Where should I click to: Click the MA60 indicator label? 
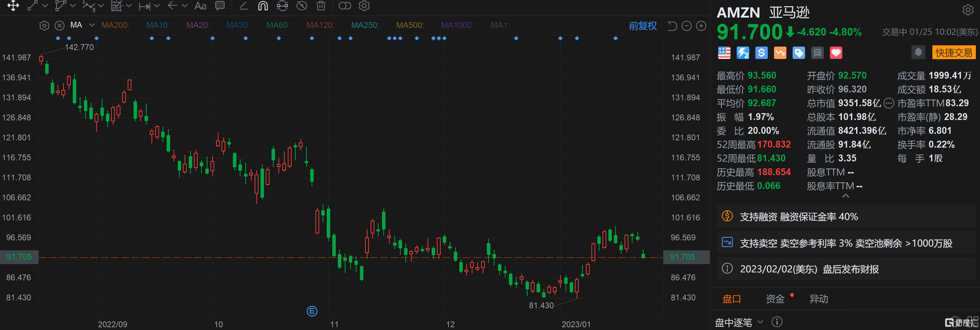point(278,25)
